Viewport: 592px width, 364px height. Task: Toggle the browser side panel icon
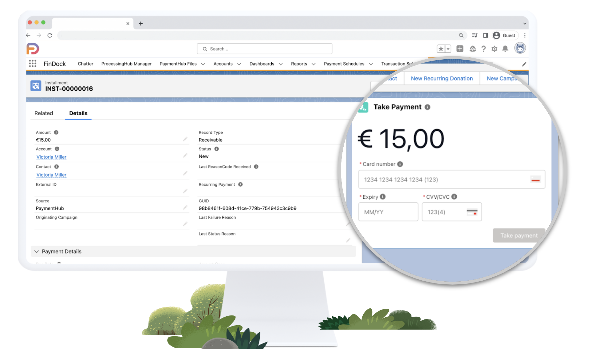tap(486, 35)
